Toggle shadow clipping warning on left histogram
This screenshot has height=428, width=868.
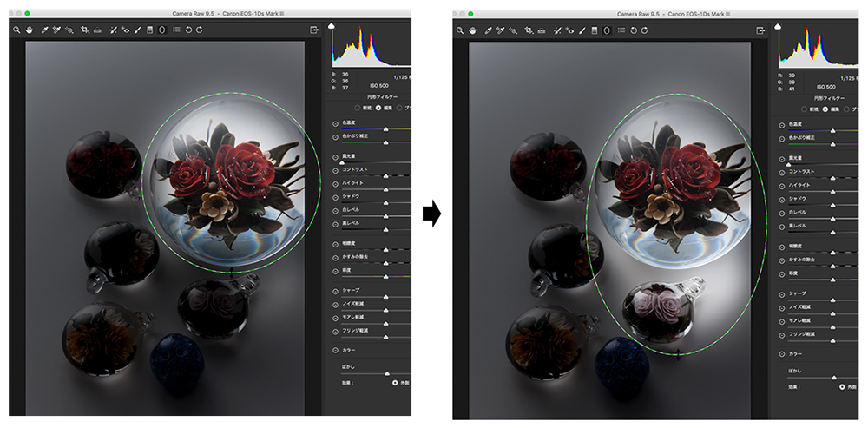tap(332, 25)
